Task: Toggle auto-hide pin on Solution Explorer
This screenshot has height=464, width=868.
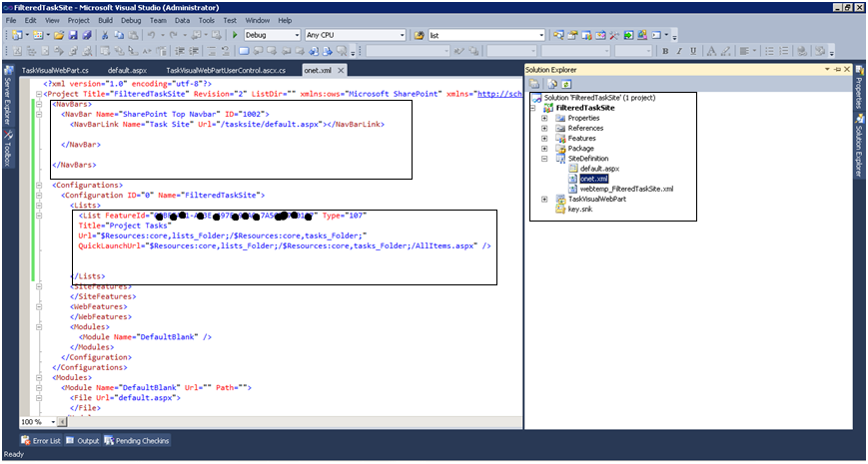Action: point(837,70)
